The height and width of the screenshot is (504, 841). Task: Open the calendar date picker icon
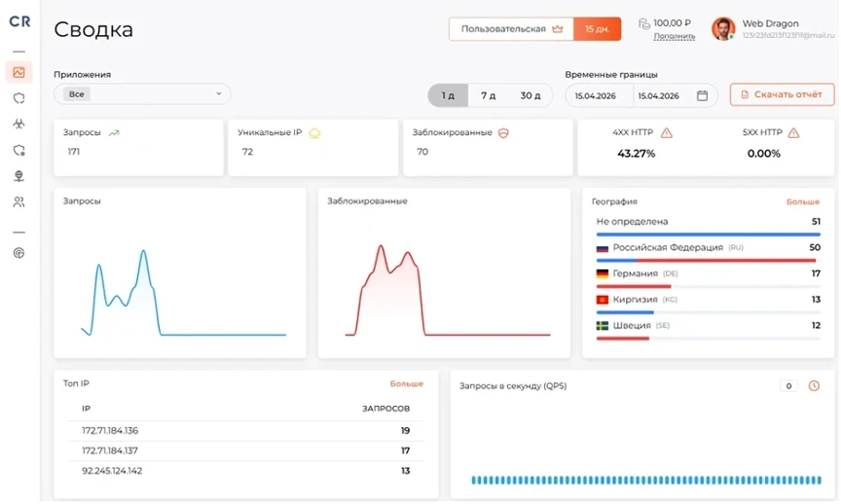[x=702, y=95]
